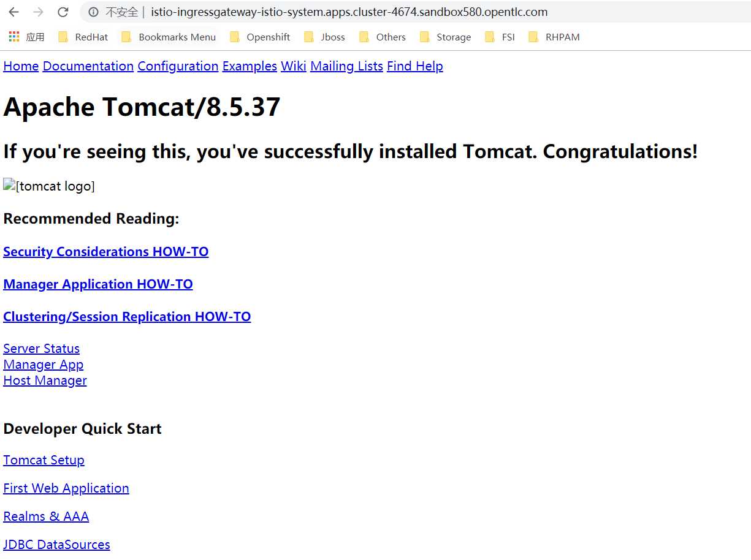Click the Recommended Reading heading
Viewport: 751px width, 560px height.
(91, 219)
